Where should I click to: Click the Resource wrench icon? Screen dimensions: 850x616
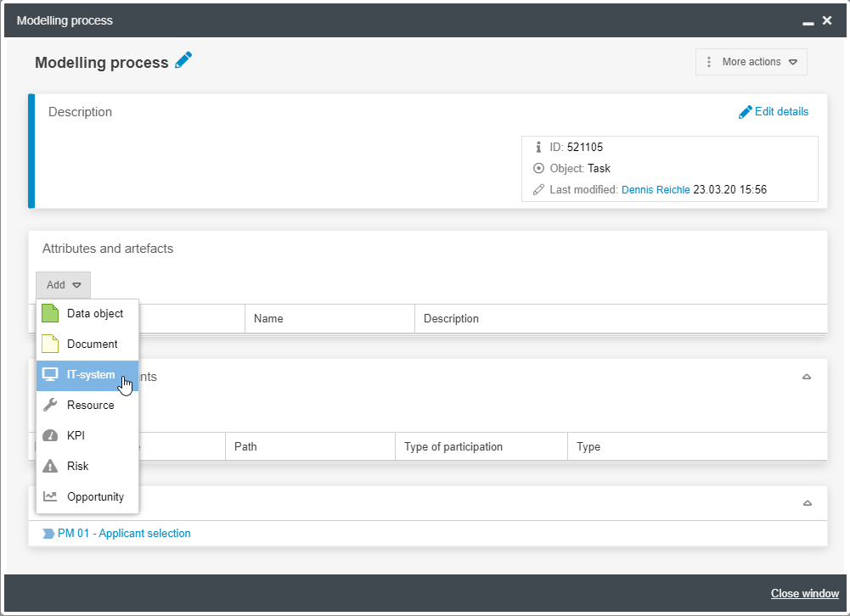tap(50, 405)
